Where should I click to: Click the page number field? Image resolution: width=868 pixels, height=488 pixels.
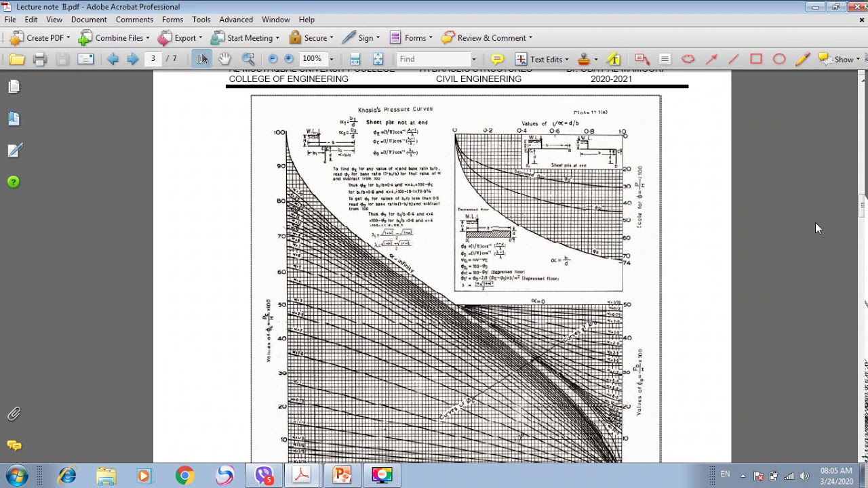pos(153,59)
